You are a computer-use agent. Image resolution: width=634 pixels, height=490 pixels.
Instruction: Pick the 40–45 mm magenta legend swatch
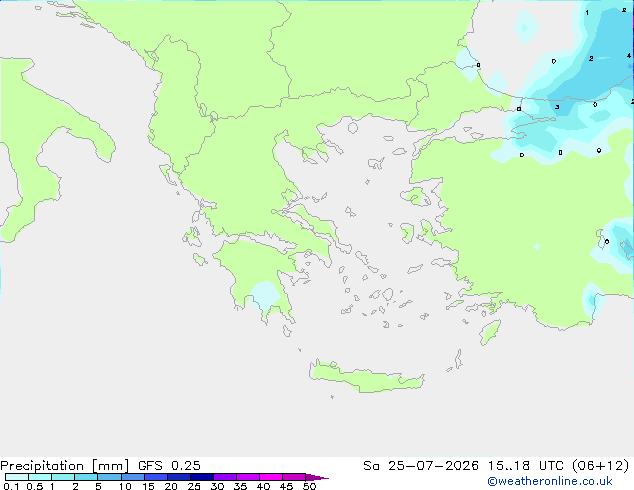tap(271, 477)
